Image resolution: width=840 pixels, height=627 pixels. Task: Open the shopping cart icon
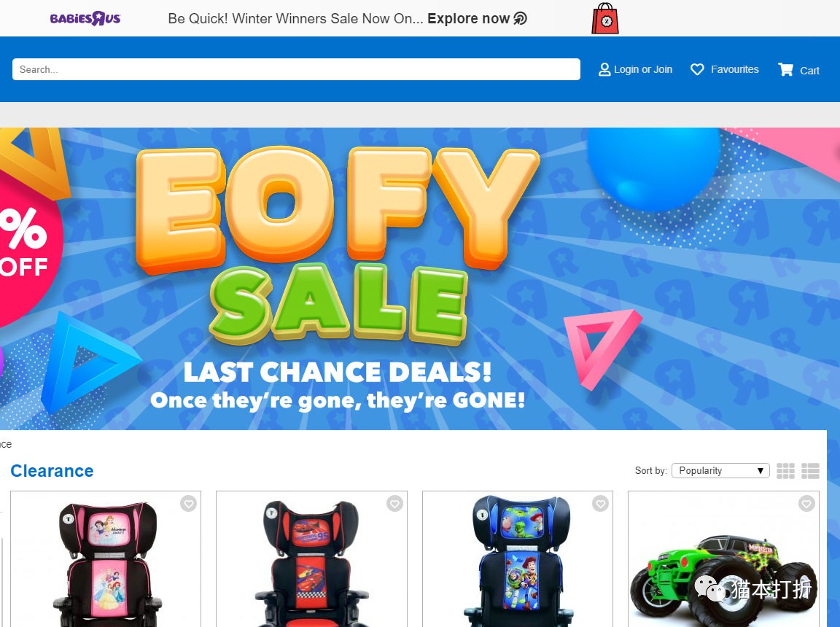(x=785, y=69)
